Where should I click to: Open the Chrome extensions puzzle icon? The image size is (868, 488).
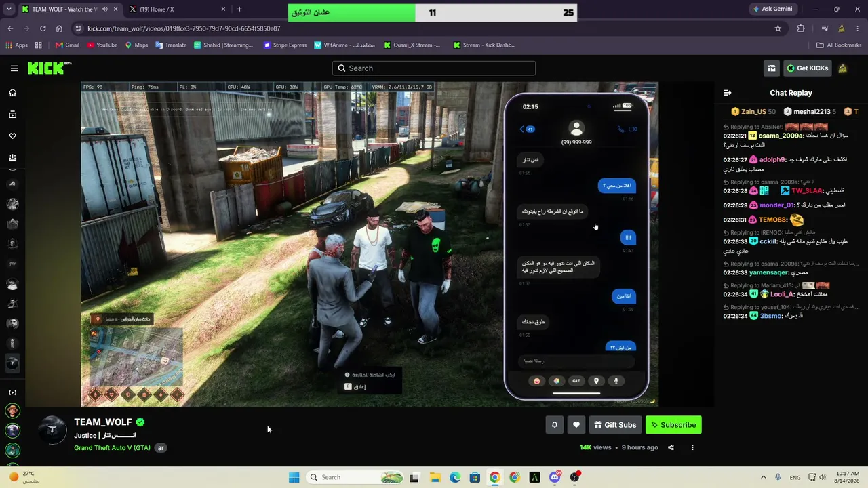[801, 28]
